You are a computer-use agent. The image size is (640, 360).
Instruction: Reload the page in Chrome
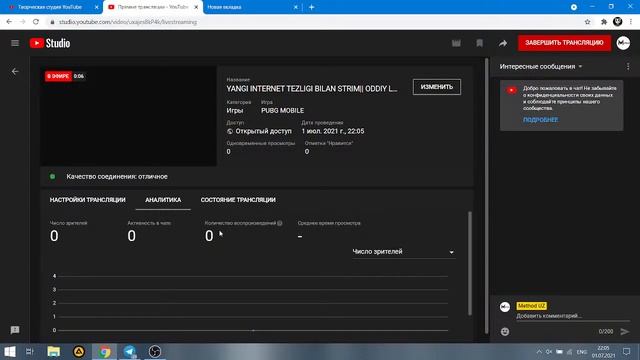pos(36,22)
